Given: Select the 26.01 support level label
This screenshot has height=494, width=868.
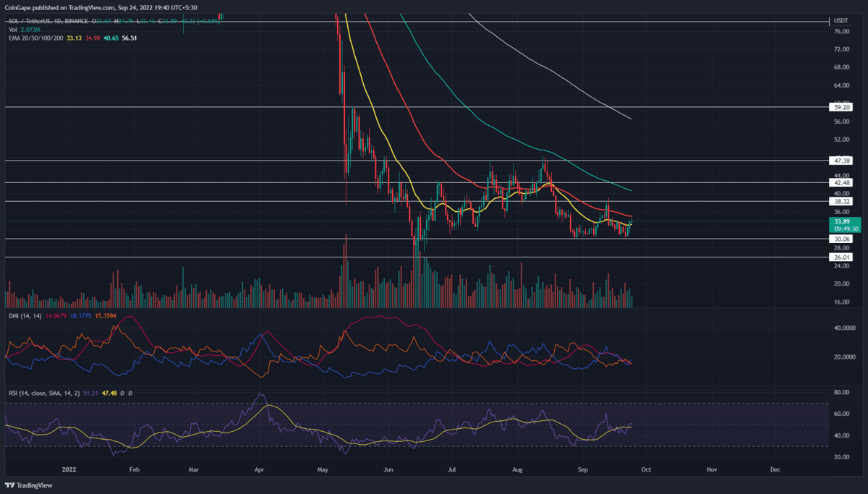Looking at the screenshot, I should 841,257.
